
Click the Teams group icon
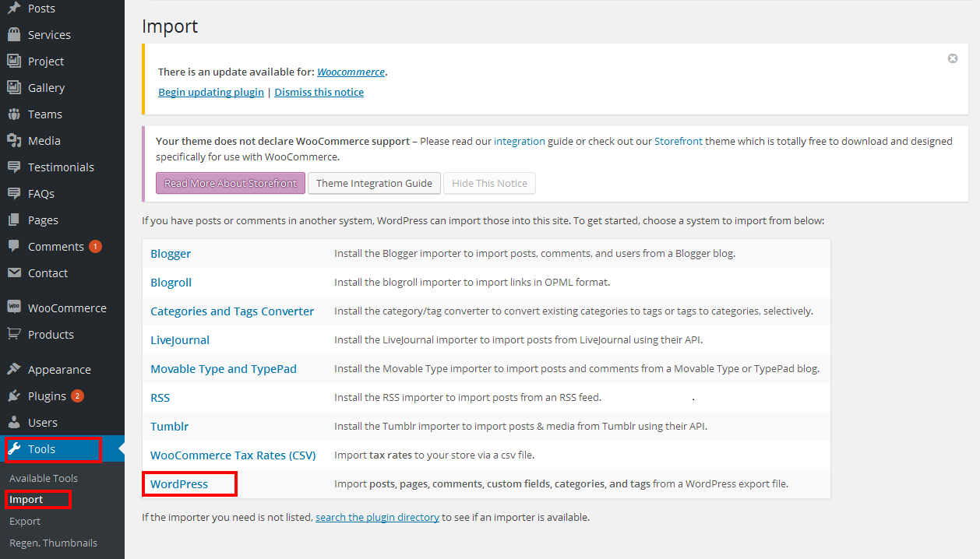[13, 114]
